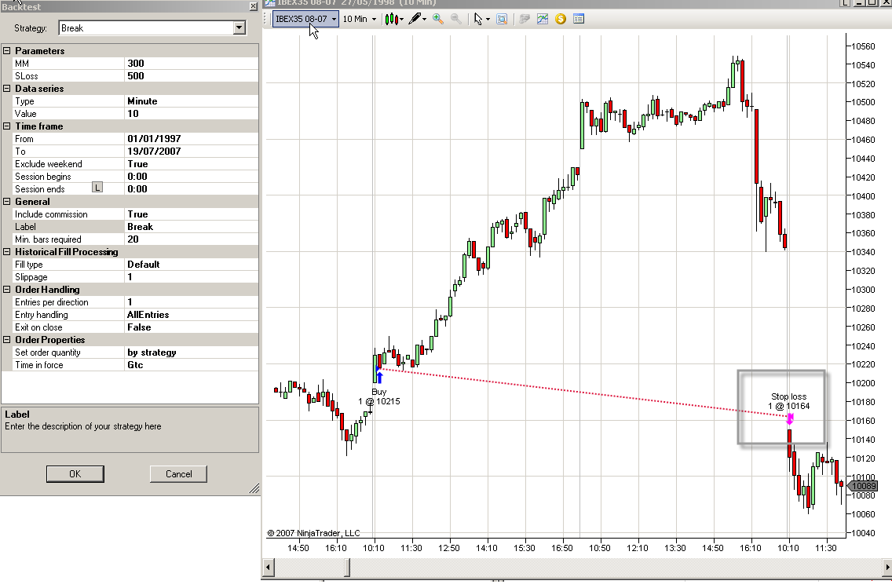Open the chart style candlestick dropdown

point(393,19)
